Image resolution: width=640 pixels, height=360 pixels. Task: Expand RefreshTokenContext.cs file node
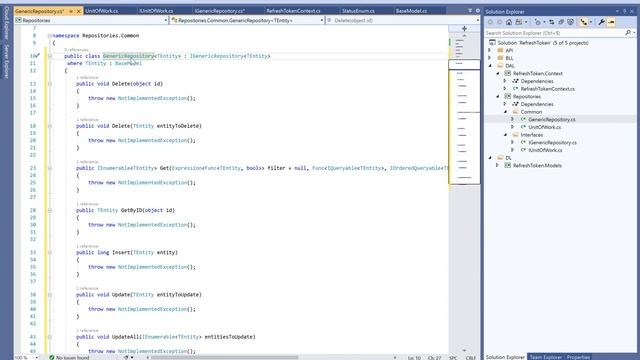point(505,89)
